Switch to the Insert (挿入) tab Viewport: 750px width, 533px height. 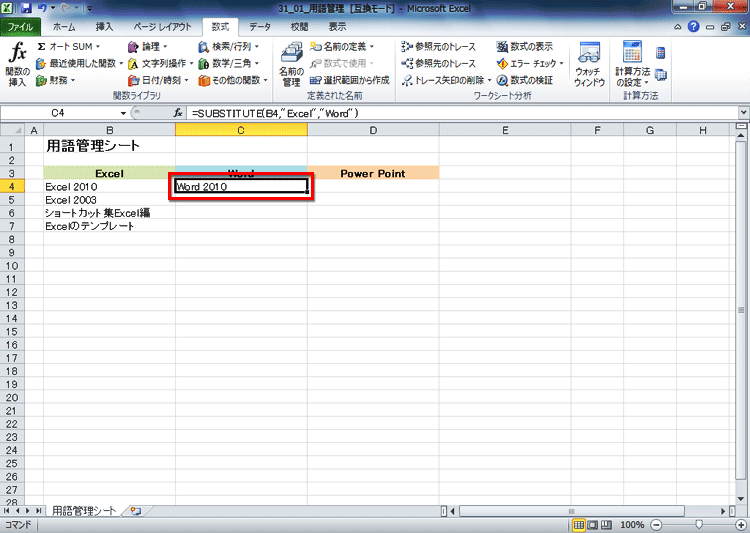pos(104,27)
